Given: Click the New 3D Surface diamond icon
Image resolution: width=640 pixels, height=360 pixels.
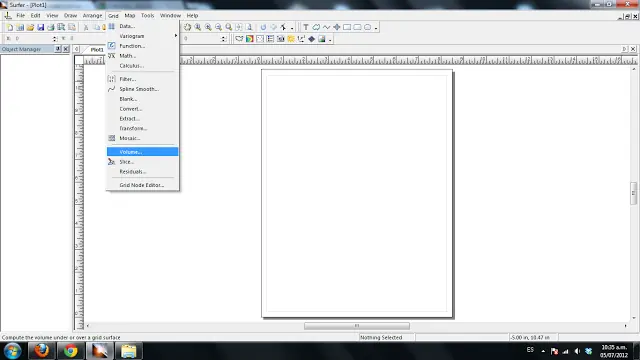Looking at the screenshot, I should click(x=311, y=39).
